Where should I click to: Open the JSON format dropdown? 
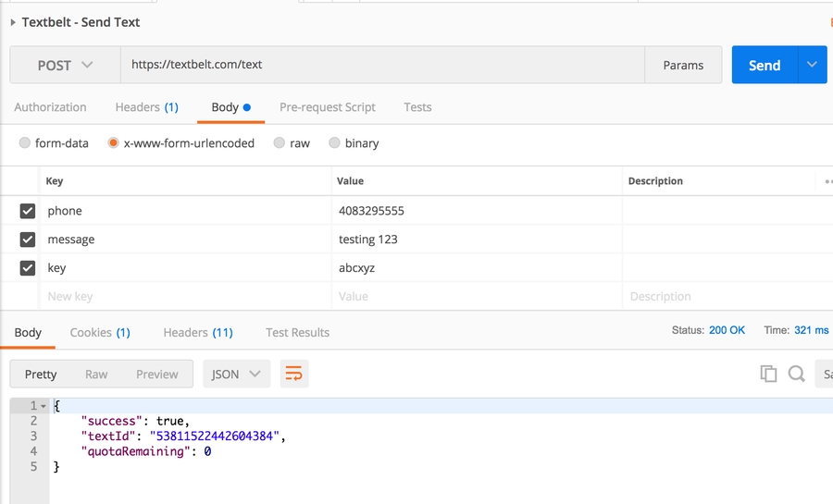236,374
